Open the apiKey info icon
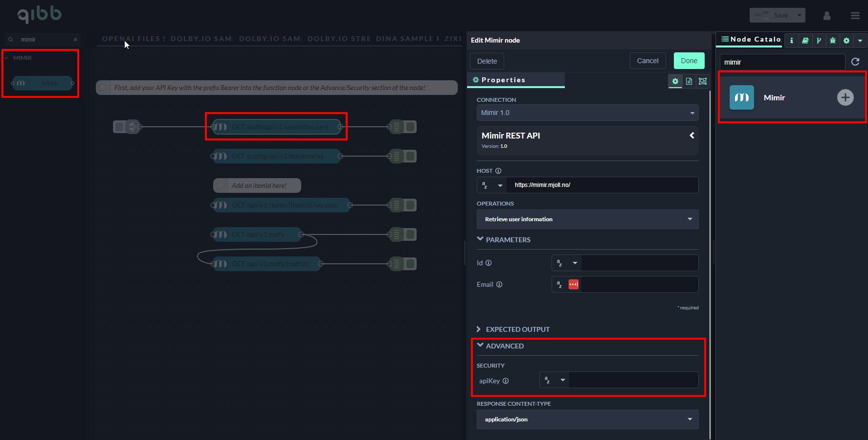This screenshot has height=440, width=868. (506, 381)
